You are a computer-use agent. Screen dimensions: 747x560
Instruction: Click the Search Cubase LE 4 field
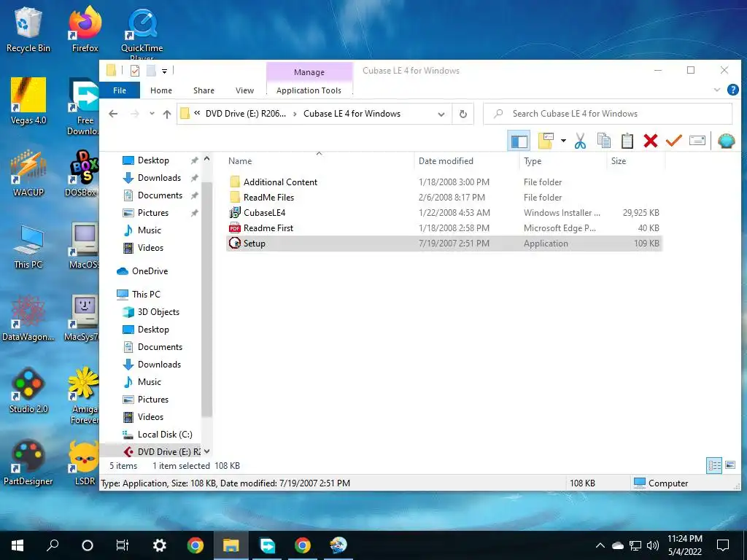click(608, 114)
